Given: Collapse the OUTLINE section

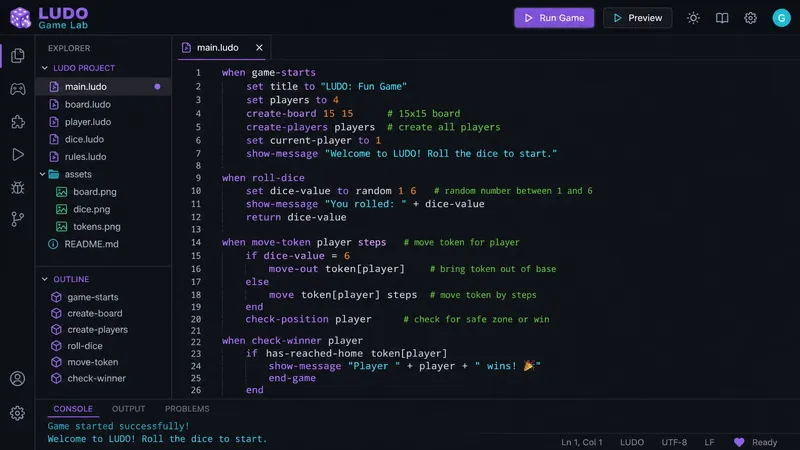Looking at the screenshot, I should click(44, 279).
